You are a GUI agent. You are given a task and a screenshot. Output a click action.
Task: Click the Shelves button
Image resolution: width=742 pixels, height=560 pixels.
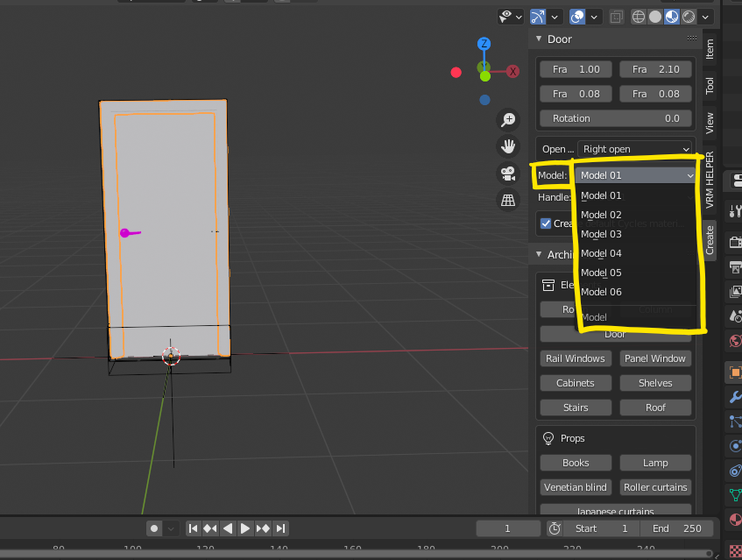pyautogui.click(x=655, y=383)
